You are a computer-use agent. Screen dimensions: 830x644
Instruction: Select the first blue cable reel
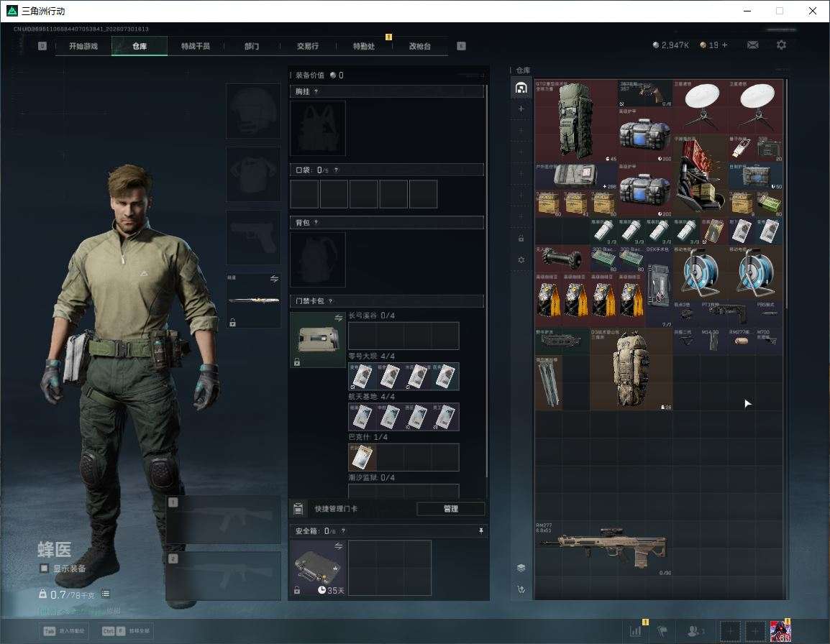pos(700,272)
